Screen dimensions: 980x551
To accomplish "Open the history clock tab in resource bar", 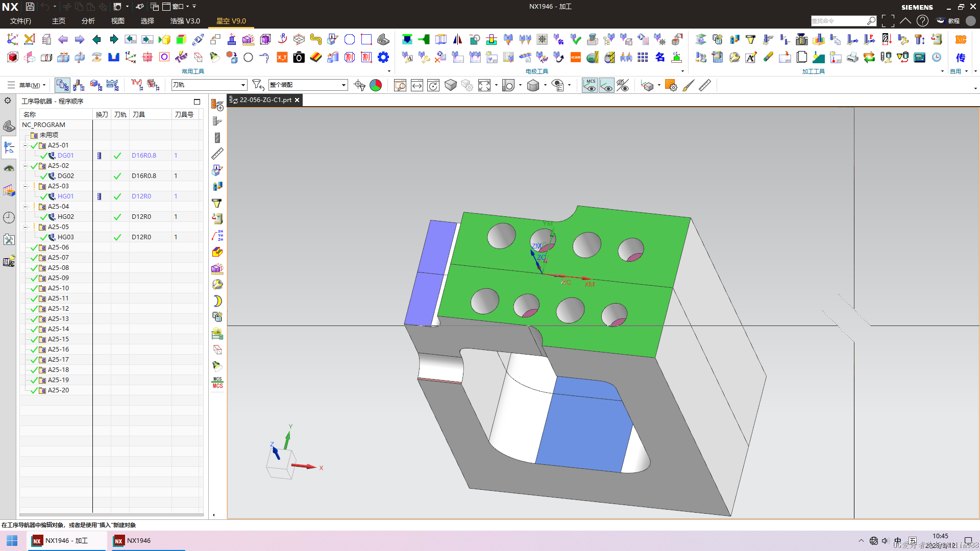I will point(9,218).
